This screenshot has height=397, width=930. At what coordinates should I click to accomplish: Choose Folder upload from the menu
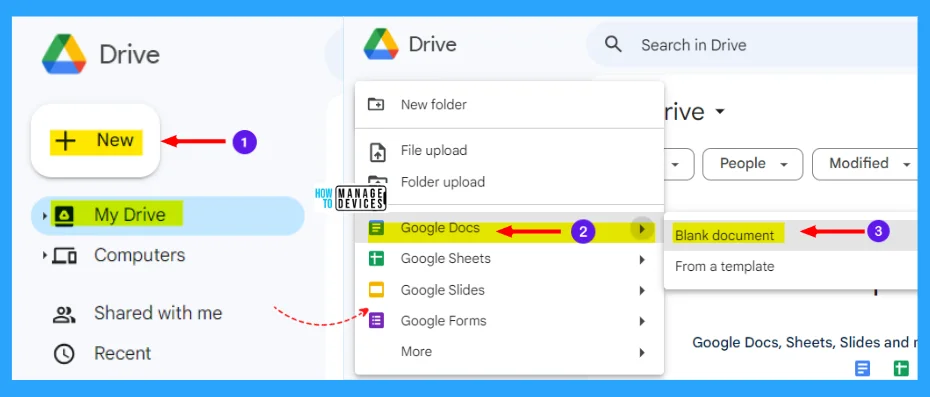coord(509,182)
